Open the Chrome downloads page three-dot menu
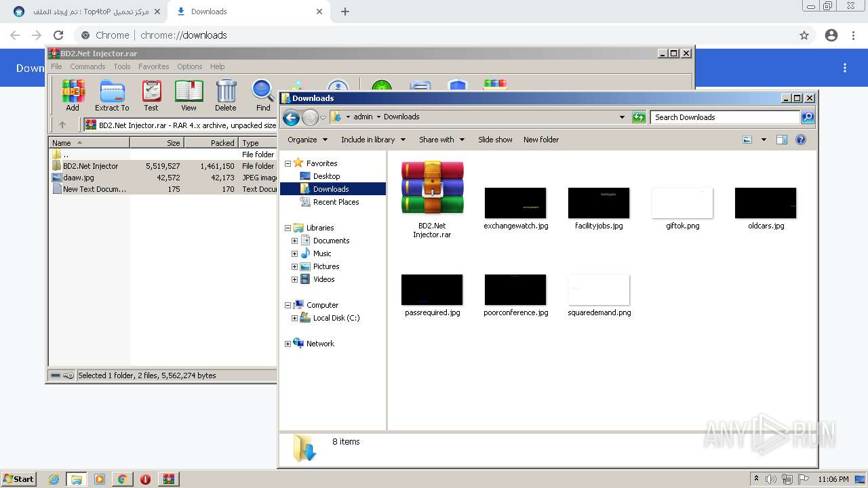868x488 pixels. point(845,68)
